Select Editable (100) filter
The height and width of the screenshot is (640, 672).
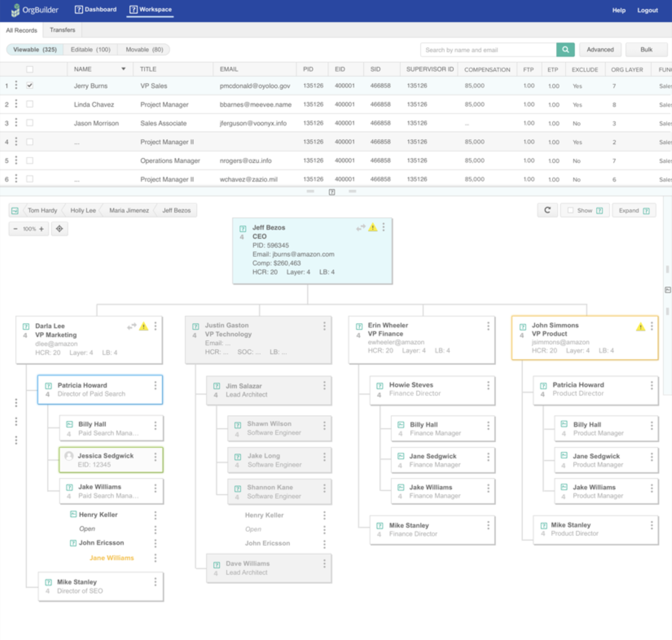click(x=91, y=50)
